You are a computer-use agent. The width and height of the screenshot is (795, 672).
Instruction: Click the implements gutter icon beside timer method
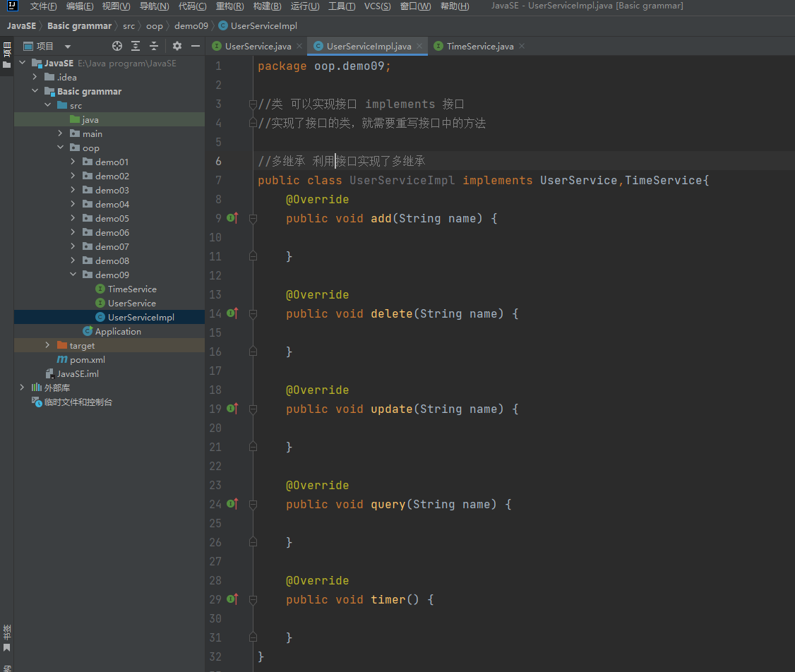(x=232, y=599)
